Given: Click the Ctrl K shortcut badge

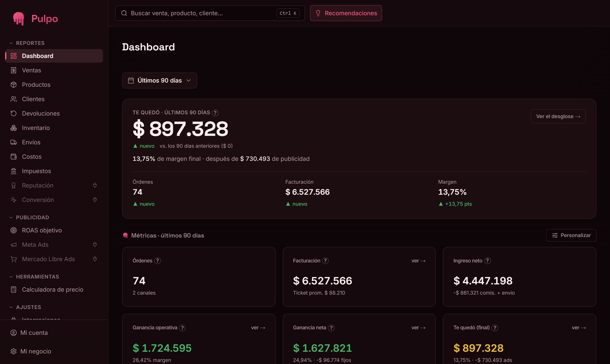Looking at the screenshot, I should [288, 13].
